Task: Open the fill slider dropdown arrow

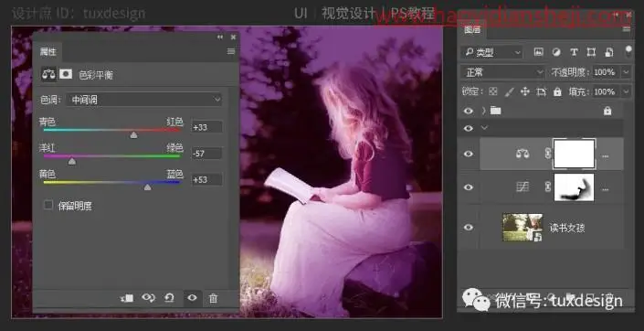Action: point(626,91)
